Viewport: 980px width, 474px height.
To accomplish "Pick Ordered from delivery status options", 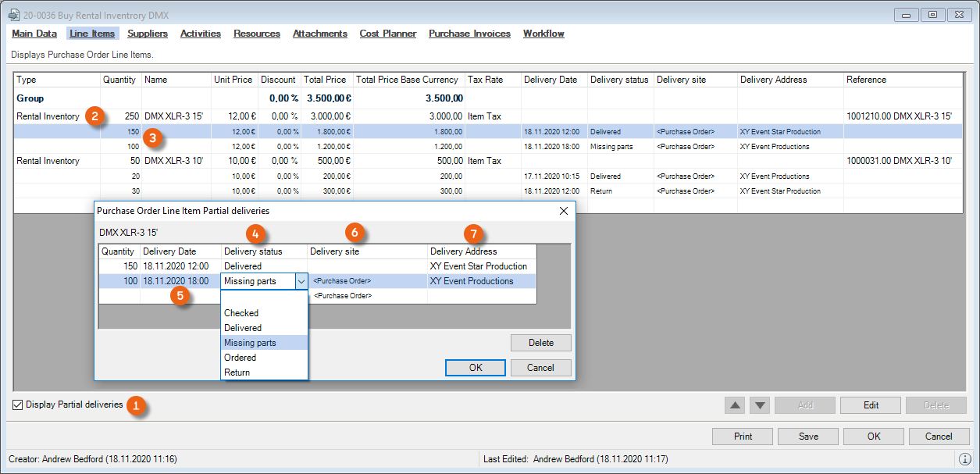I will tap(240, 358).
